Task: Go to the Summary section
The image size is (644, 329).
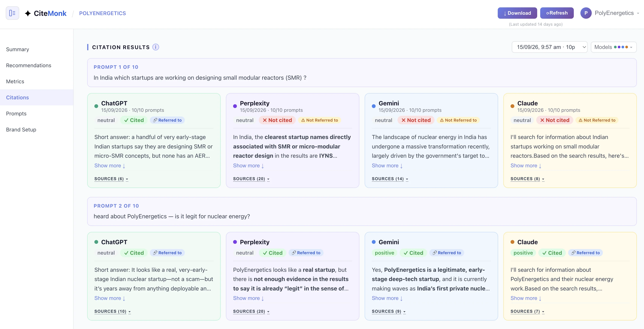Action: coord(18,49)
